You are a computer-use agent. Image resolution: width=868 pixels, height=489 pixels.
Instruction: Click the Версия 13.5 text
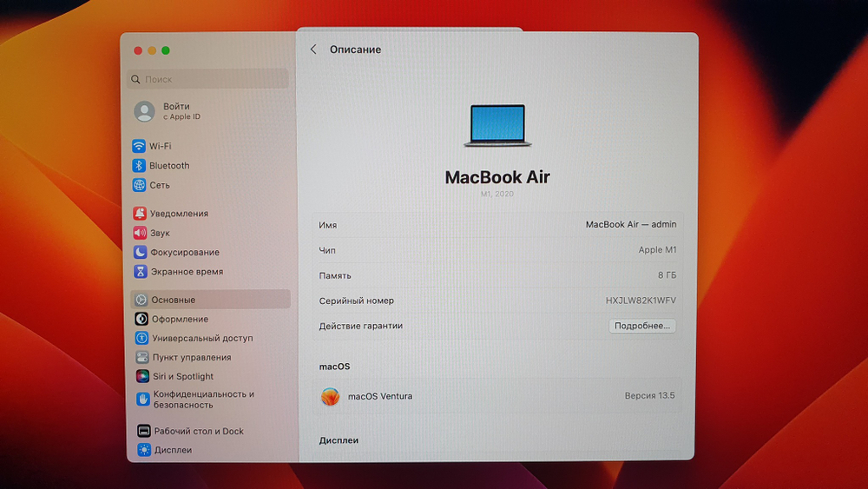point(650,395)
